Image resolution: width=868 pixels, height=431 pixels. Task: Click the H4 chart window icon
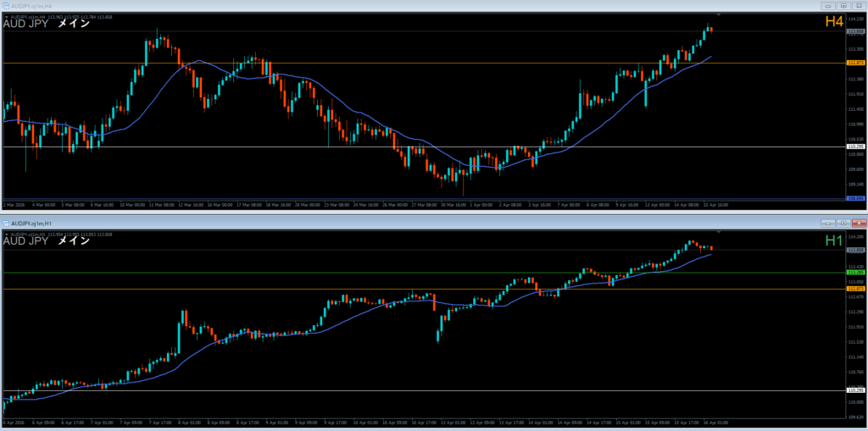pos(7,6)
